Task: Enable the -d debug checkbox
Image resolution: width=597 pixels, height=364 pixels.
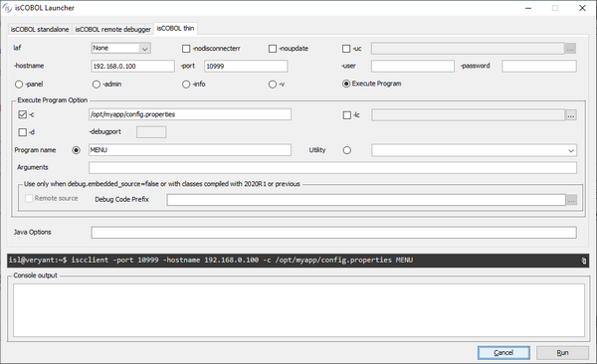Action: click(x=23, y=132)
